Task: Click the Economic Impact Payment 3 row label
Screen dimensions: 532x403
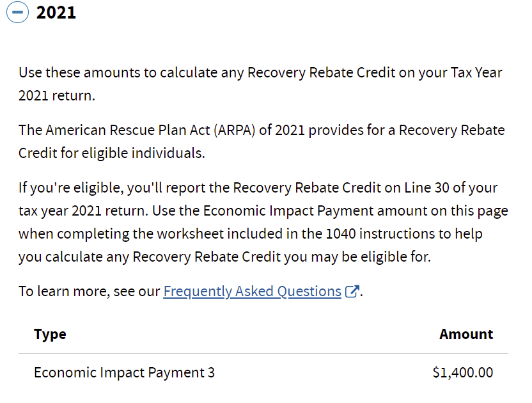Action: [124, 373]
